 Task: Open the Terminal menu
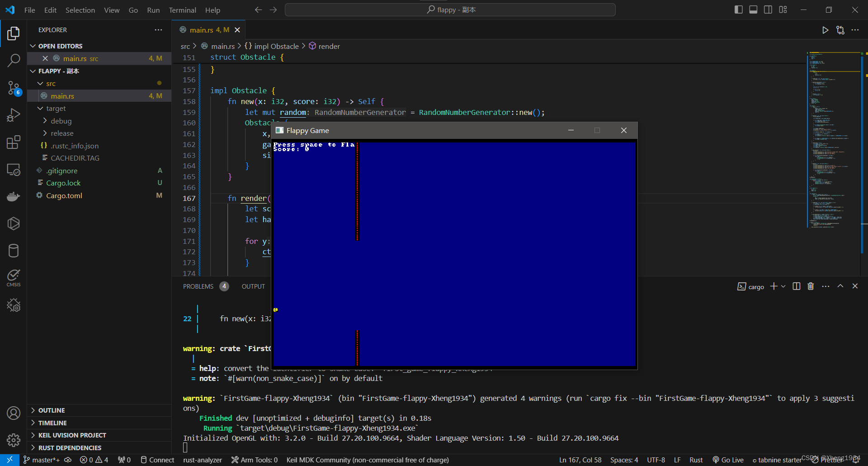[x=182, y=10]
